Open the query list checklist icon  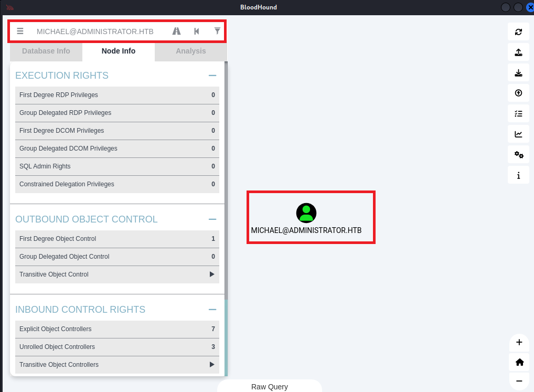click(518, 113)
